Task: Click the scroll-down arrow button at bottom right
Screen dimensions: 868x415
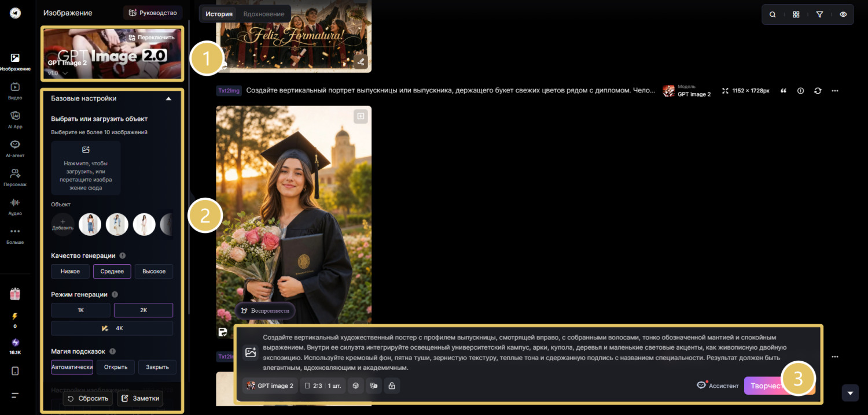Action: pyautogui.click(x=849, y=393)
